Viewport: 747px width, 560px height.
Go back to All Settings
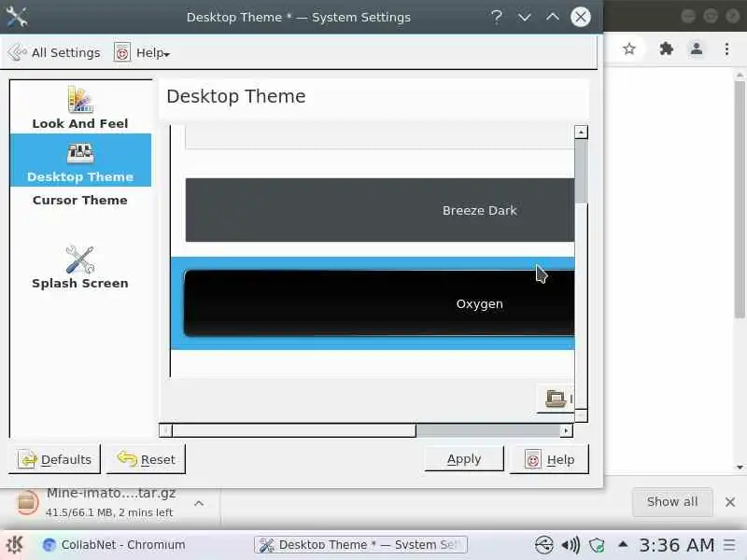tap(54, 52)
